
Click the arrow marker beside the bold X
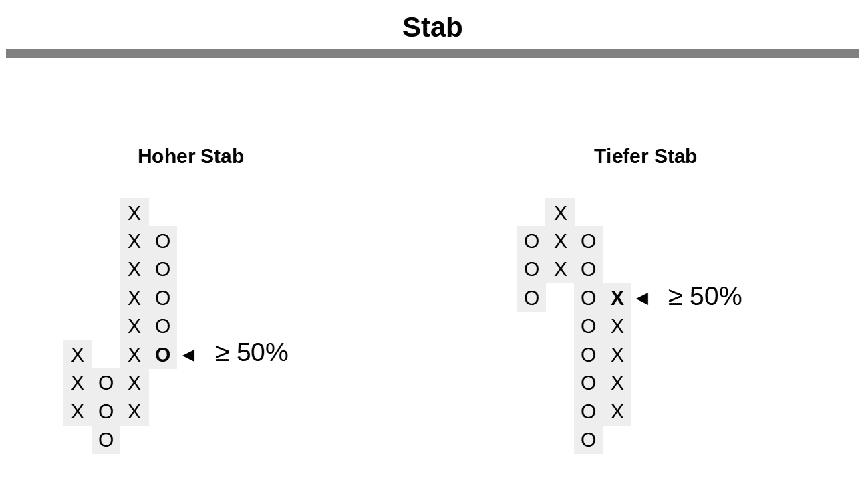pos(642,298)
